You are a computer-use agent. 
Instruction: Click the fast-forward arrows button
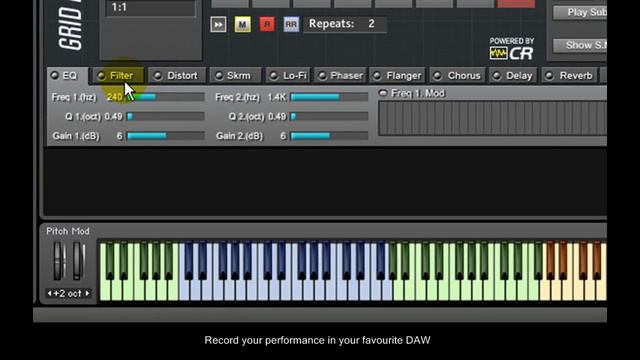(x=218, y=24)
